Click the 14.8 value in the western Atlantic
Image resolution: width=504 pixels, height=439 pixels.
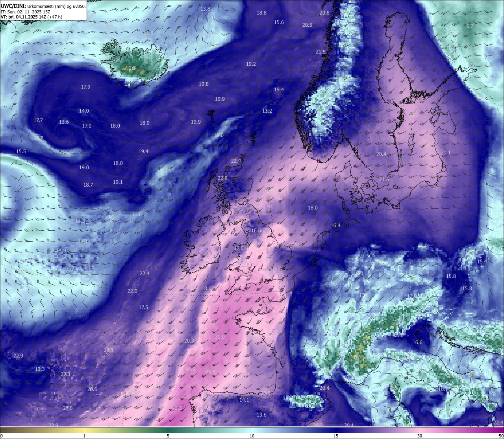pos(89,267)
